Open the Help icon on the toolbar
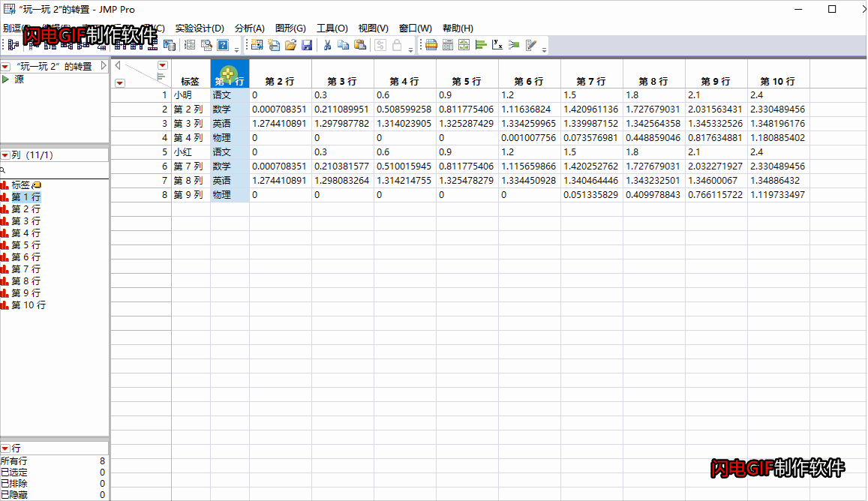This screenshot has height=501, width=868. pyautogui.click(x=224, y=45)
